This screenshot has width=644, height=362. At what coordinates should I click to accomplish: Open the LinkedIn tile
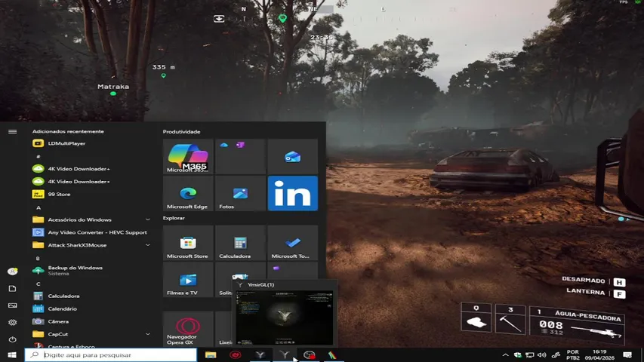click(292, 193)
